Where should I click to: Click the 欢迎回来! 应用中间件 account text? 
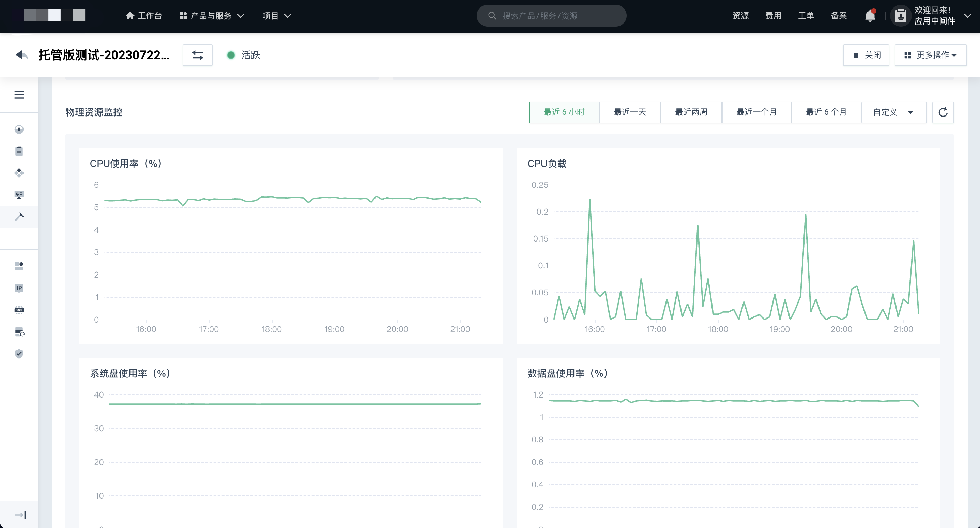click(934, 16)
